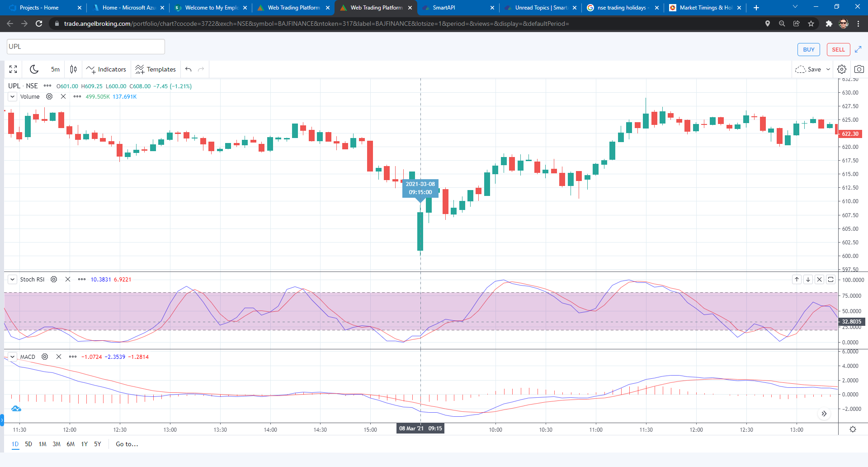Collapse the MACD legend

pos(13,357)
